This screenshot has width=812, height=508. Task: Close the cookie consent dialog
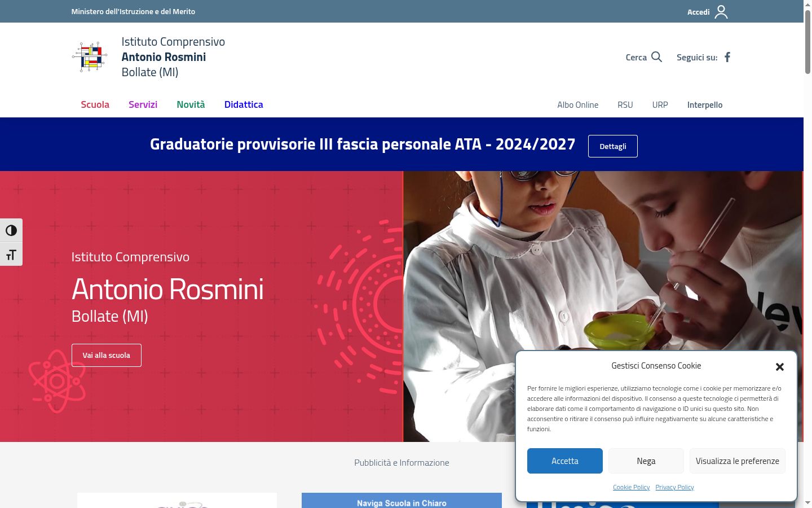click(x=780, y=367)
